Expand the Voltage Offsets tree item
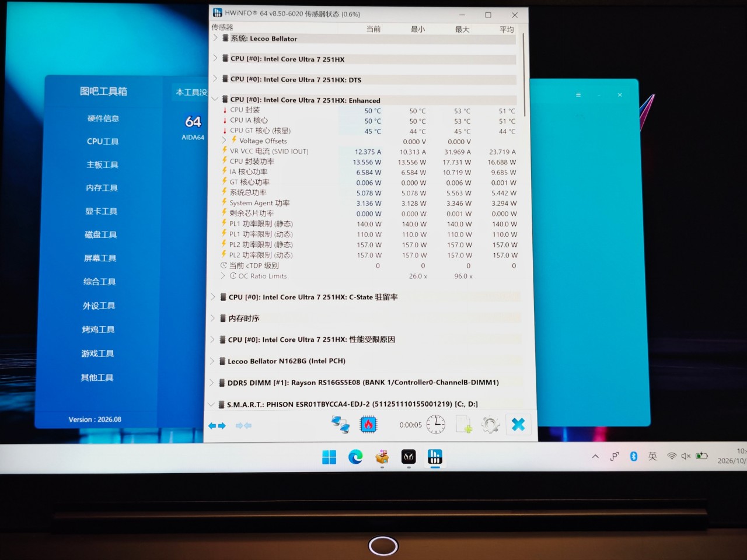The image size is (747, 560). pos(224,141)
